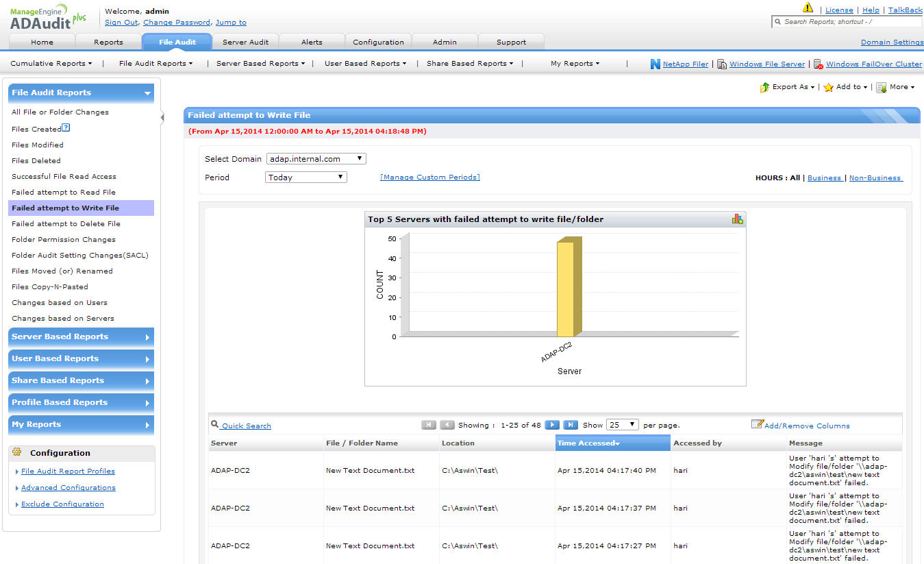Click the Add/Remove Columns icon
924x564 pixels.
tap(757, 425)
